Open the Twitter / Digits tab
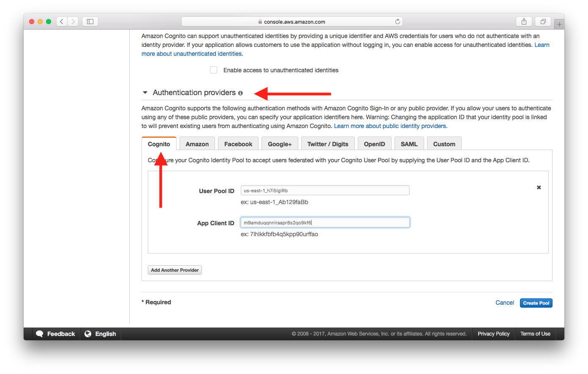 point(328,144)
